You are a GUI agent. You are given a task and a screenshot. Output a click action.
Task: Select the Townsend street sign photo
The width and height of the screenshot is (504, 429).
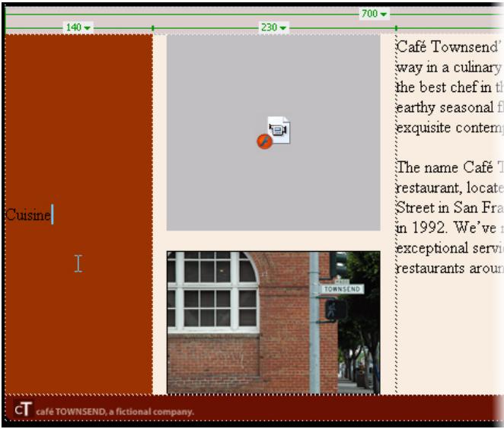point(273,323)
